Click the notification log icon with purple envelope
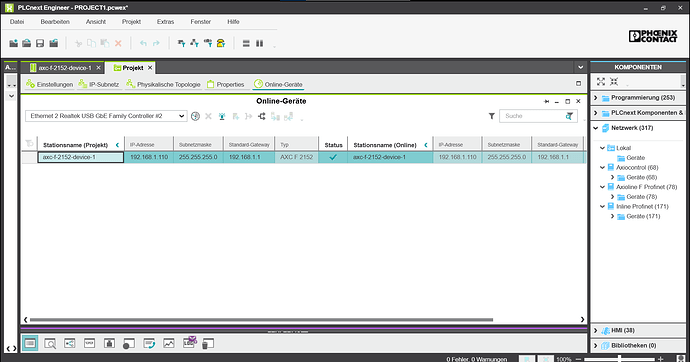The height and width of the screenshot is (362, 690). click(190, 343)
